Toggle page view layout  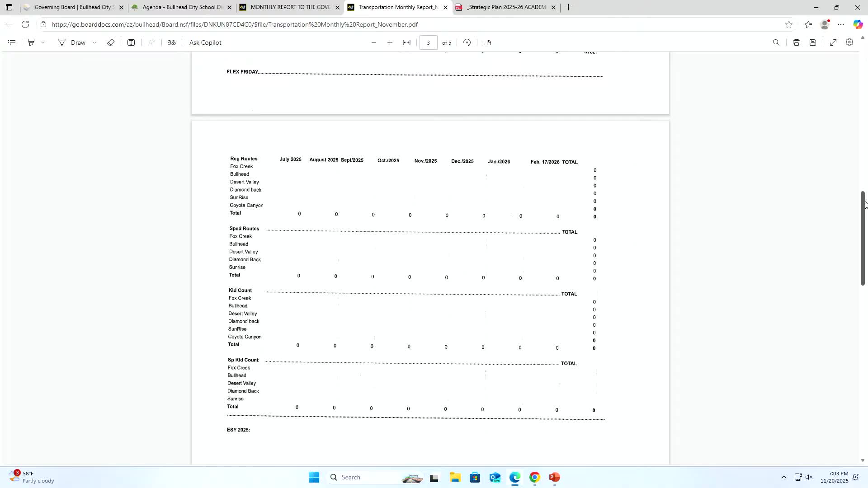click(487, 42)
